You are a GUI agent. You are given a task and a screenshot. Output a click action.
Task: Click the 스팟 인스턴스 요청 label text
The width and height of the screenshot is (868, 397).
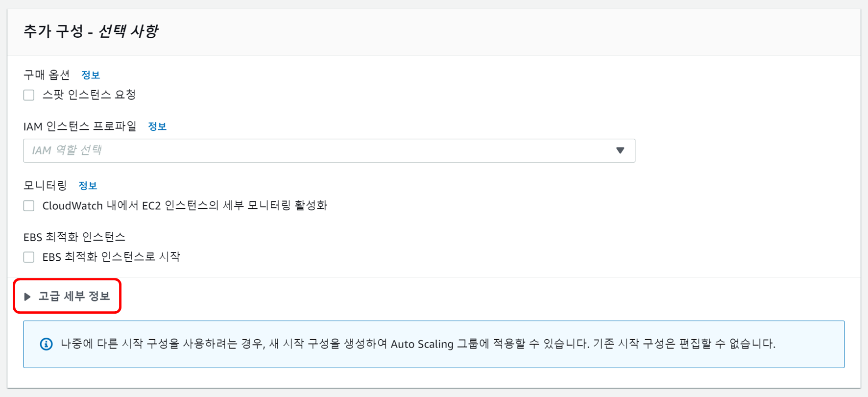(89, 95)
